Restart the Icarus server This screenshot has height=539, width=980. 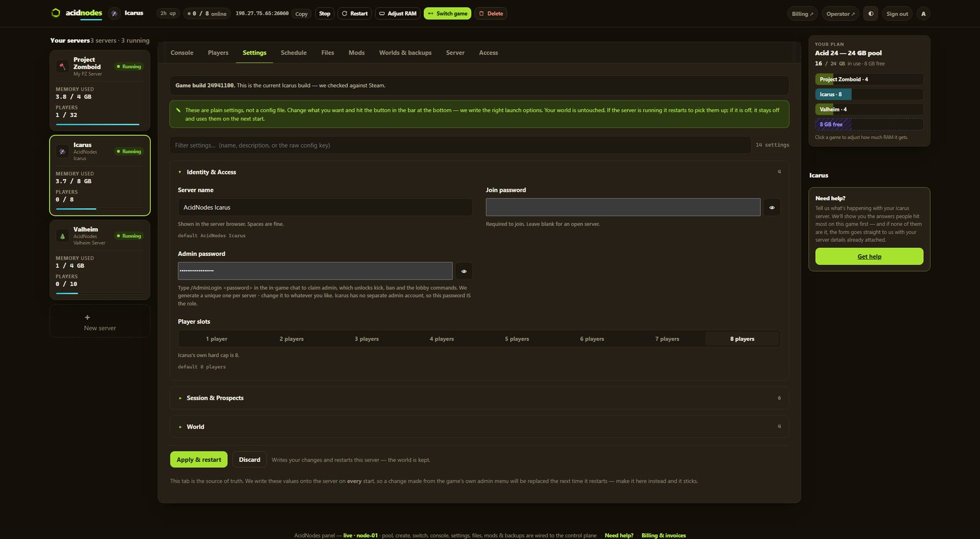[x=355, y=13]
